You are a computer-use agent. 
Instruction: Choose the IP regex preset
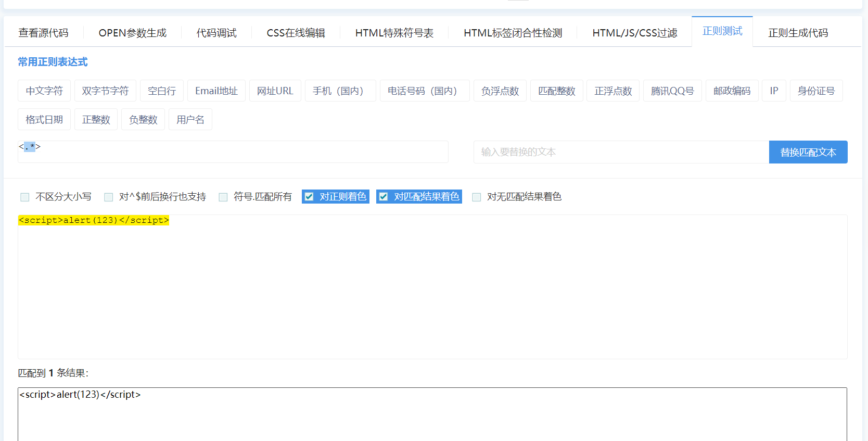(x=774, y=91)
